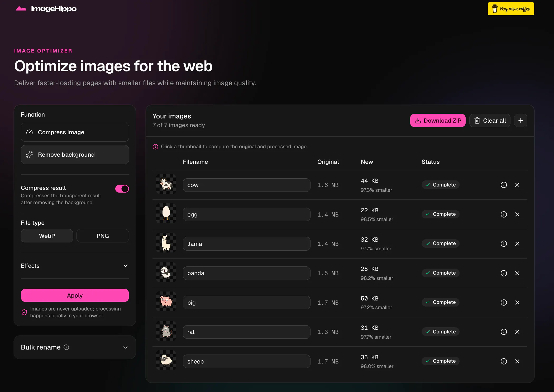The height and width of the screenshot is (392, 554).
Task: Remove the llama image from list
Action: click(x=517, y=244)
